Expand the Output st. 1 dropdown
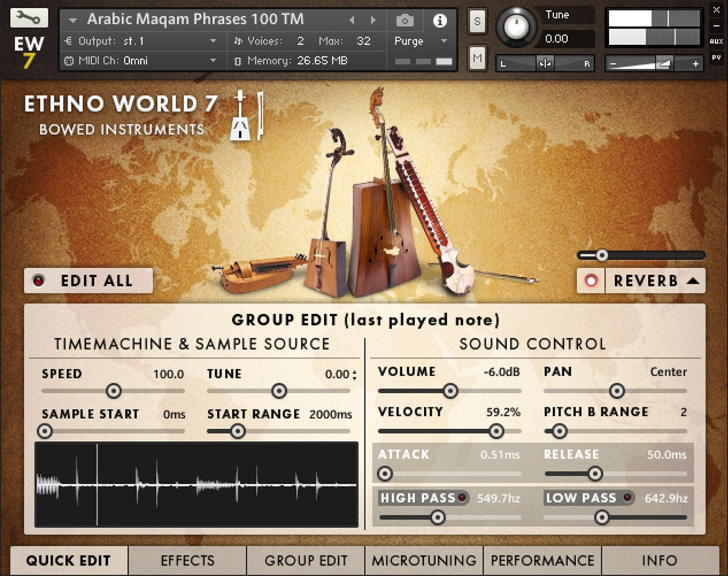This screenshot has height=576, width=728. click(x=213, y=41)
